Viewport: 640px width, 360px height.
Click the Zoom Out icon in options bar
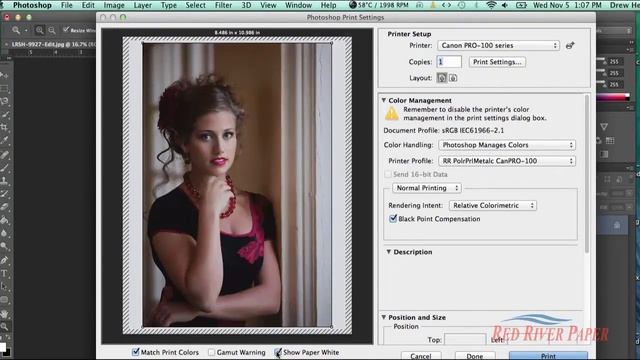click(x=51, y=30)
